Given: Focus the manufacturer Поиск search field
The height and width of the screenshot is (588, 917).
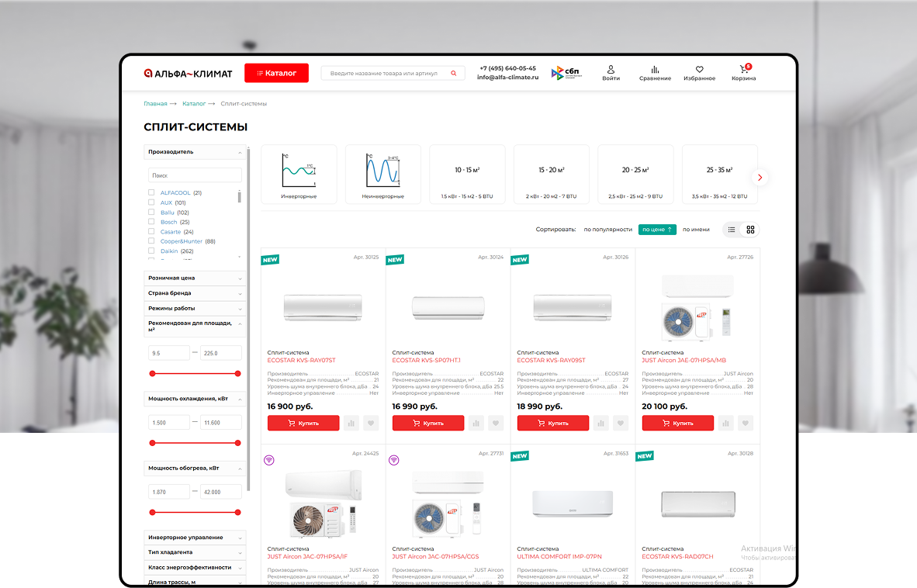Looking at the screenshot, I should 195,175.
